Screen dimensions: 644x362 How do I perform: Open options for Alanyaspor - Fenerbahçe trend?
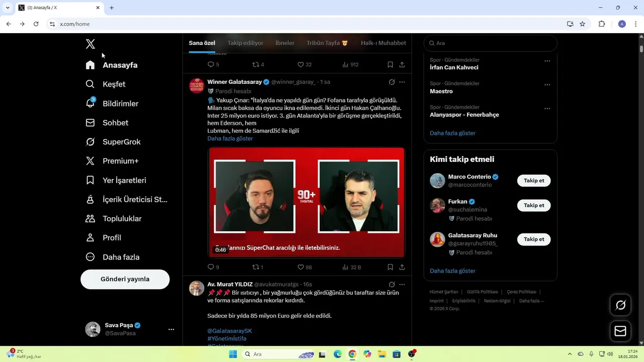547,108
